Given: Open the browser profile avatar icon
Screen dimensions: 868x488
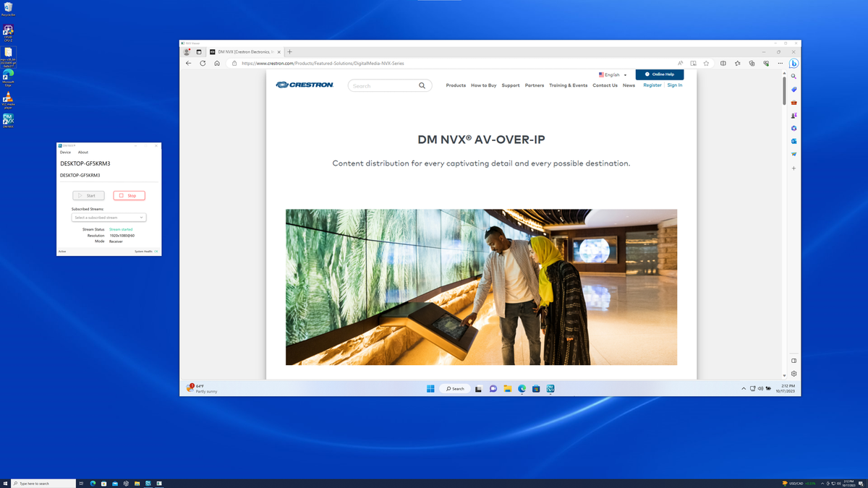Looking at the screenshot, I should [187, 52].
